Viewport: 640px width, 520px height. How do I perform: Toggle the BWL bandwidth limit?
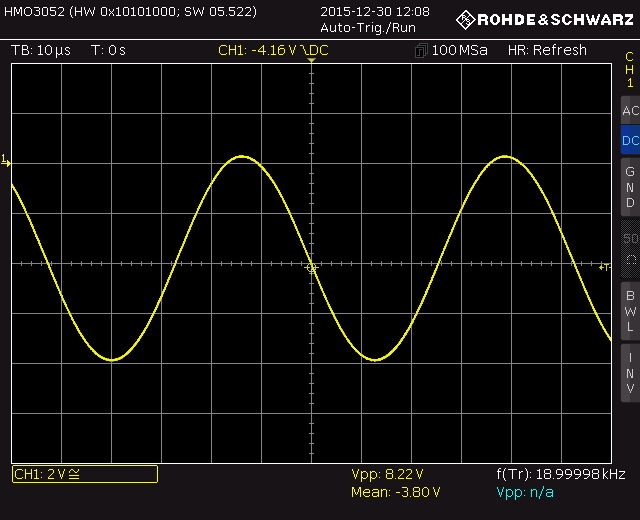[x=629, y=311]
